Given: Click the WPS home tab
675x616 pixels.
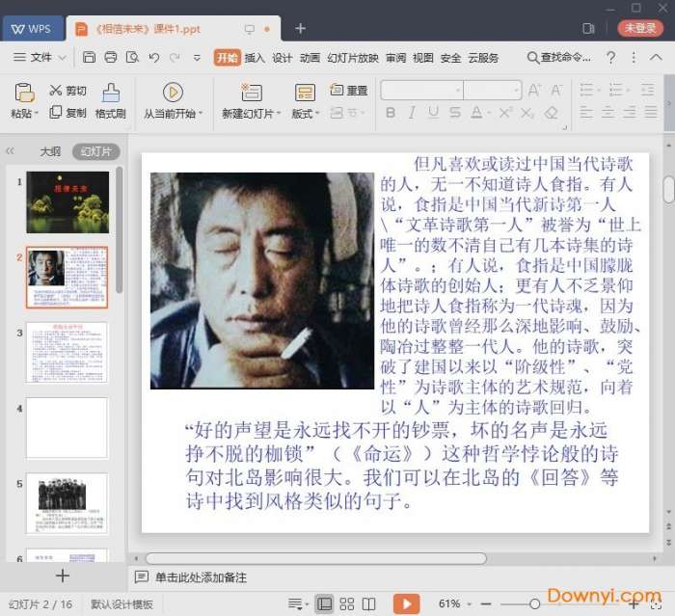Looking at the screenshot, I should [x=32, y=29].
